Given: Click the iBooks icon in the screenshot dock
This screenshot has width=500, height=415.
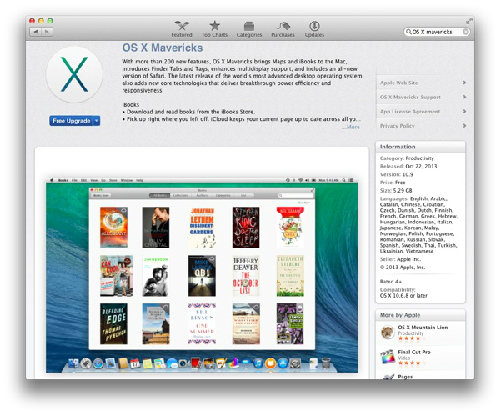Looking at the screenshot, I should click(270, 363).
